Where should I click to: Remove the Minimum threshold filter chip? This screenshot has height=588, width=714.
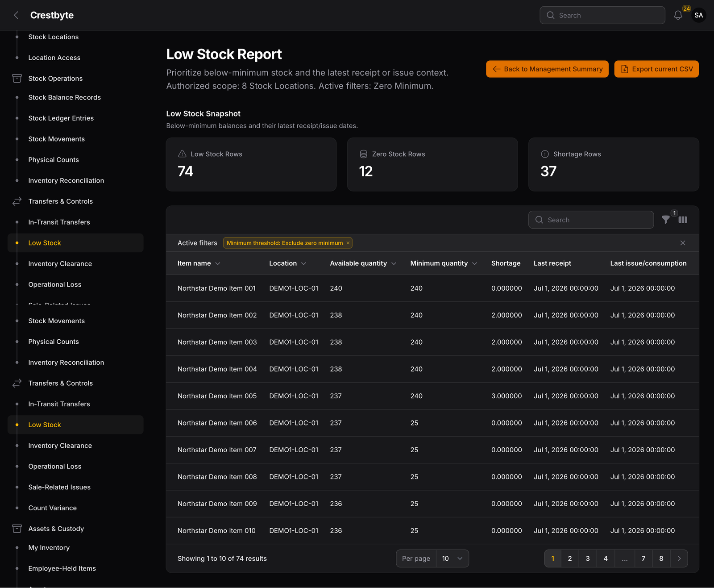point(348,243)
